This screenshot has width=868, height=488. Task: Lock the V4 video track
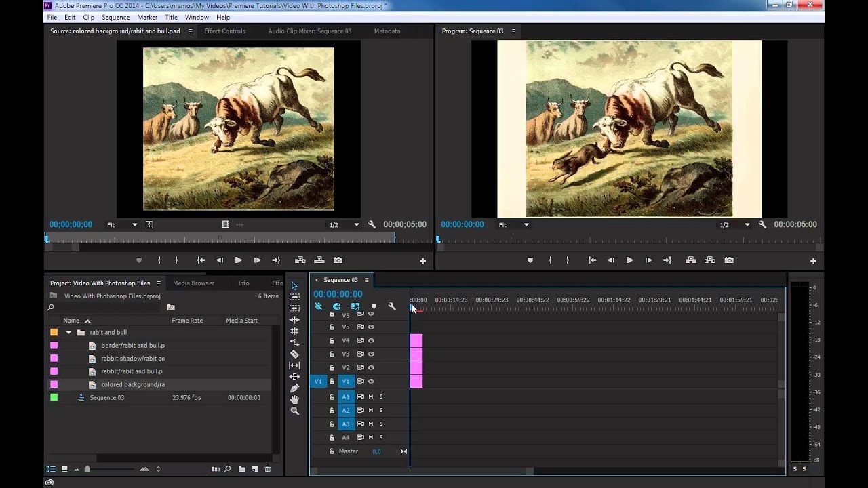(332, 340)
